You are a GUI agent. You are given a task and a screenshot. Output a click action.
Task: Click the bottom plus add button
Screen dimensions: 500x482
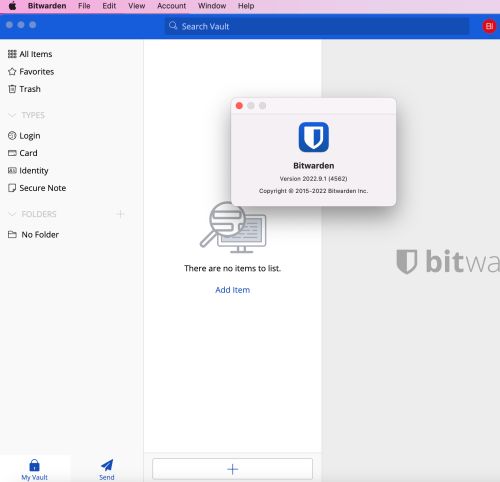pyautogui.click(x=232, y=469)
